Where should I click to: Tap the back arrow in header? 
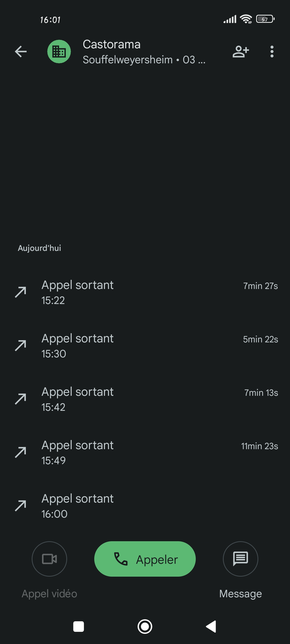pyautogui.click(x=21, y=52)
